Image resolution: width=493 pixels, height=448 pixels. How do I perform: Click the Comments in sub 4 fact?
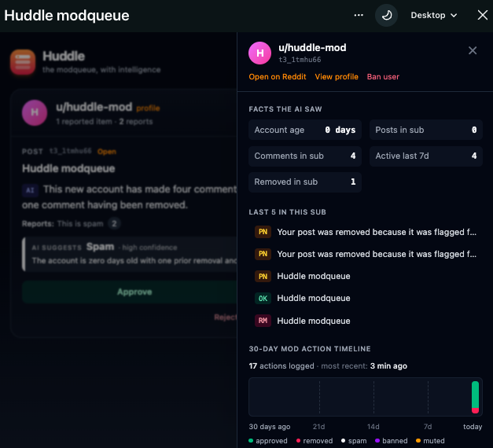coord(304,156)
